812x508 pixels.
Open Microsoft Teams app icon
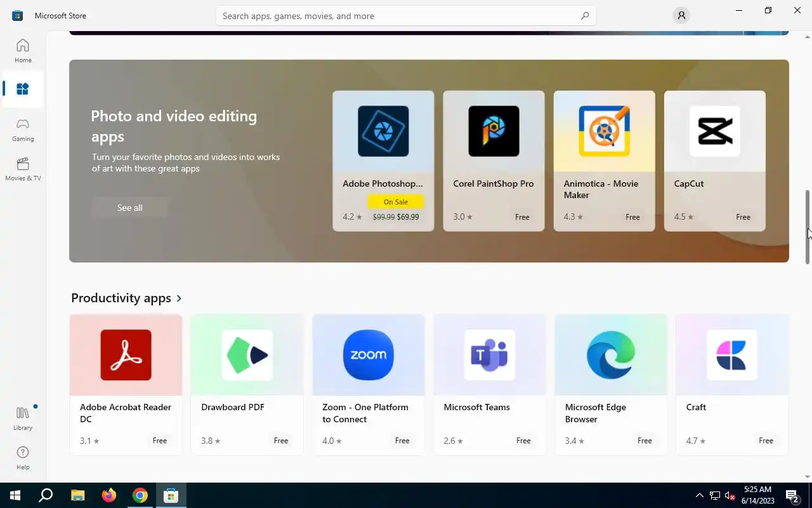[x=489, y=354]
